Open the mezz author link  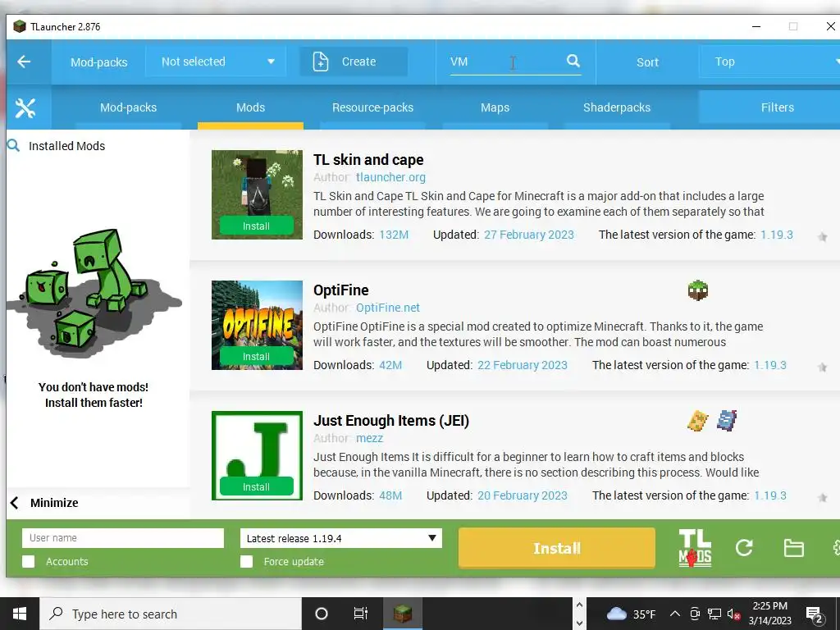point(370,438)
